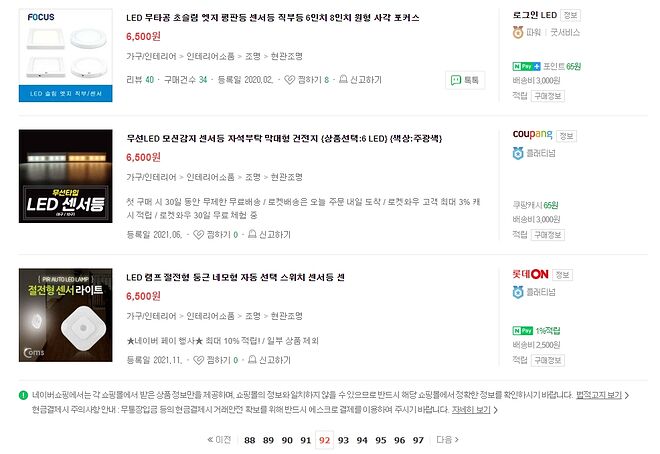Open the FOCUS LED product thumbnail

point(66,55)
